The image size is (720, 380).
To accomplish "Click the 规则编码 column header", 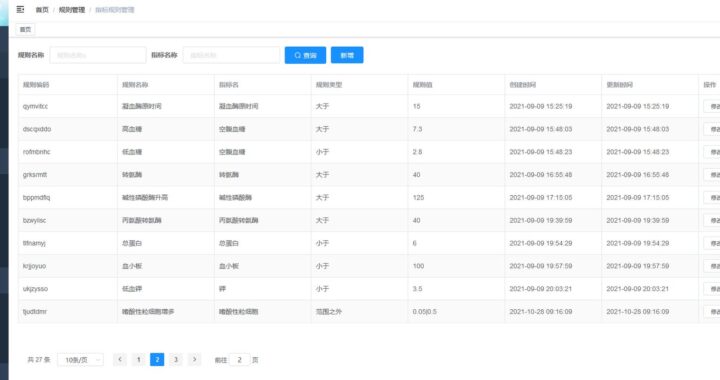I will (x=36, y=84).
